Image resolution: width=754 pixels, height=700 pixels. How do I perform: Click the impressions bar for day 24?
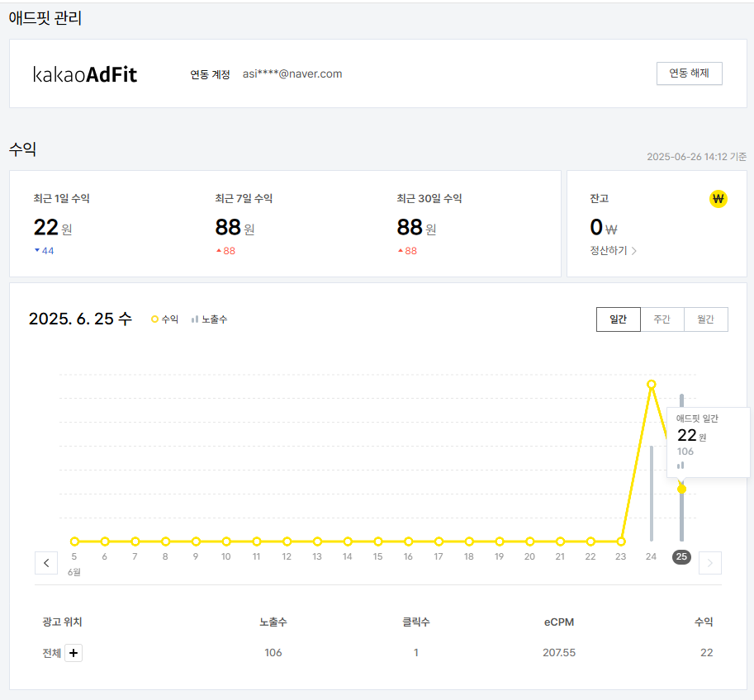(x=652, y=494)
